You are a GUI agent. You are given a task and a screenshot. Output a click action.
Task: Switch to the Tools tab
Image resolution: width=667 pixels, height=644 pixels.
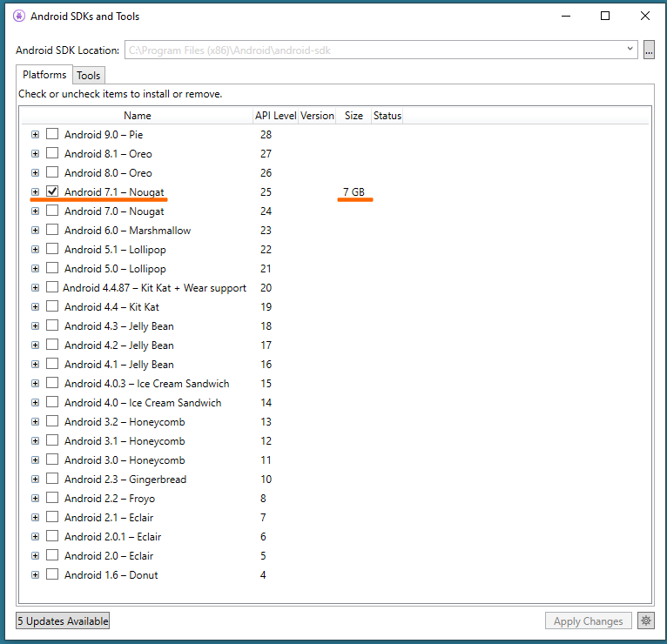click(89, 76)
